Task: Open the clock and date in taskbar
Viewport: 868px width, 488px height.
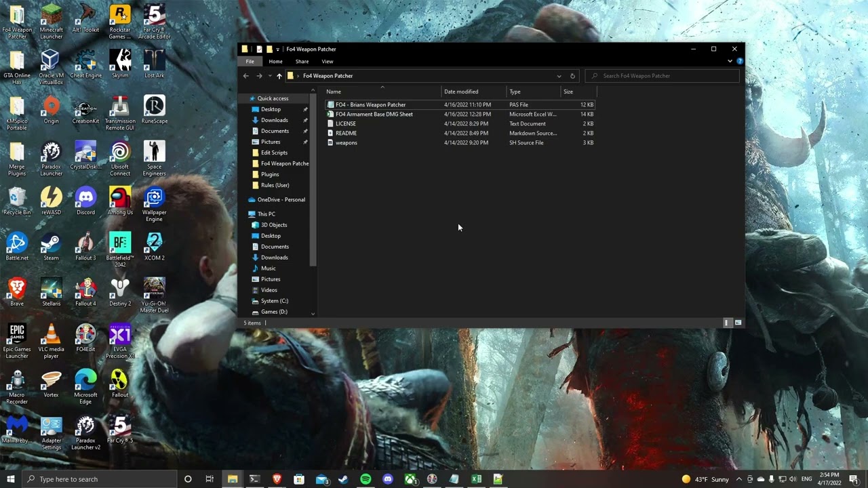Action: (829, 479)
